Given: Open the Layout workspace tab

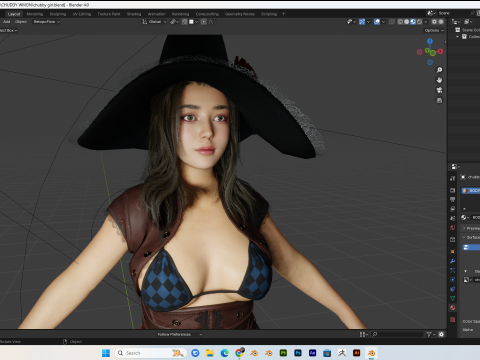Looking at the screenshot, I should pos(14,14).
